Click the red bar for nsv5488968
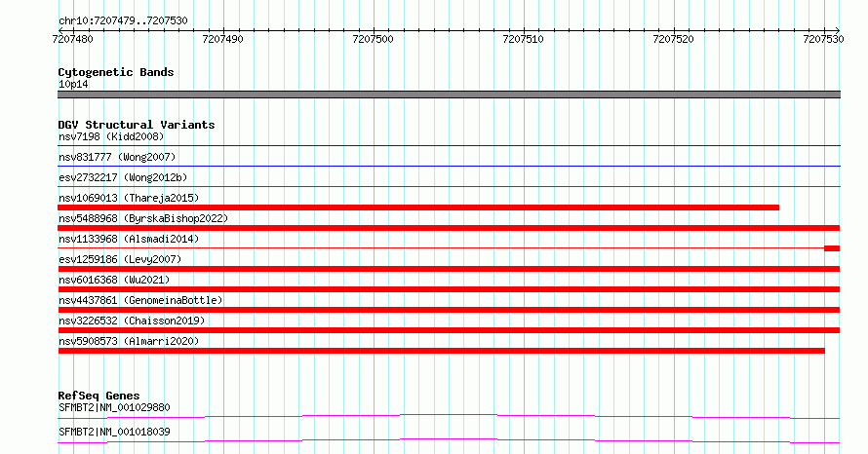This screenshot has height=454, width=868. click(449, 228)
